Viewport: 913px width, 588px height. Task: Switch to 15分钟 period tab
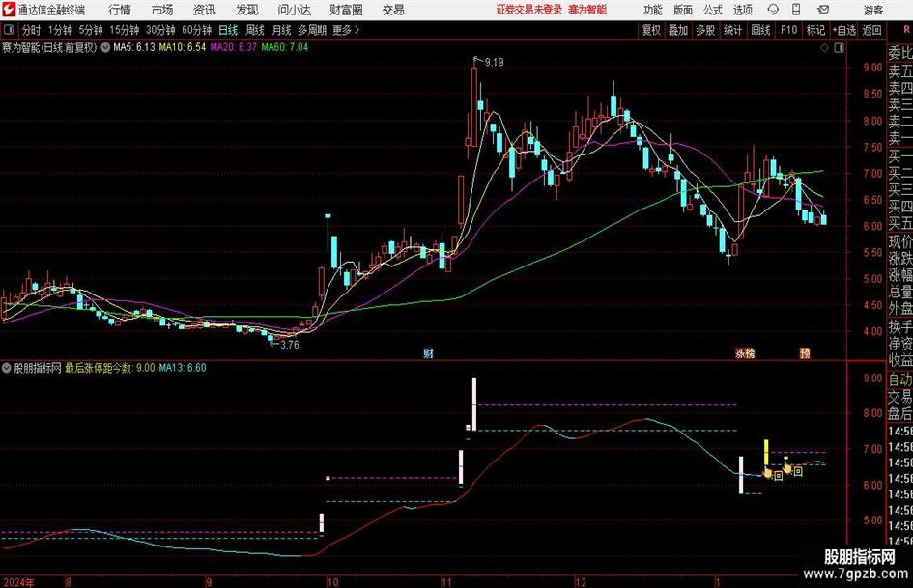pyautogui.click(x=125, y=30)
